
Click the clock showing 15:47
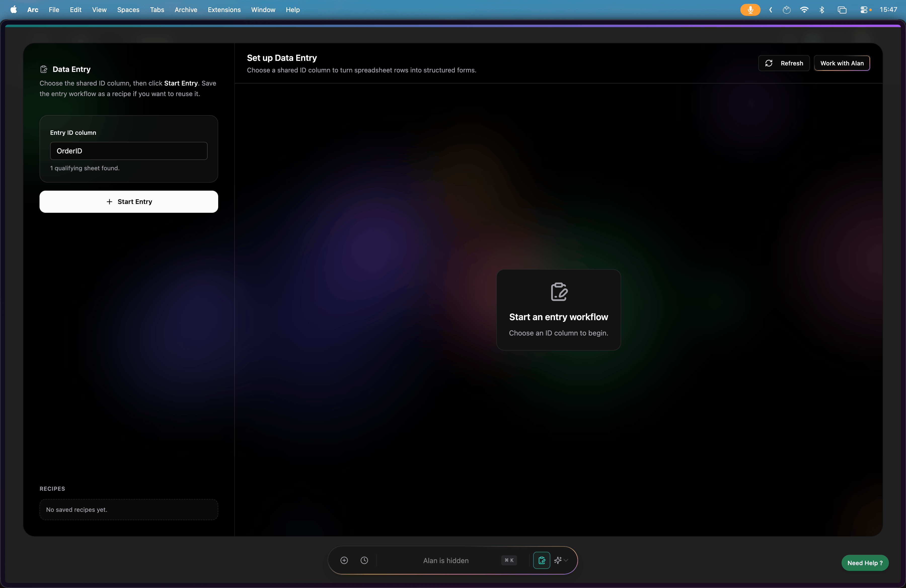pos(888,10)
